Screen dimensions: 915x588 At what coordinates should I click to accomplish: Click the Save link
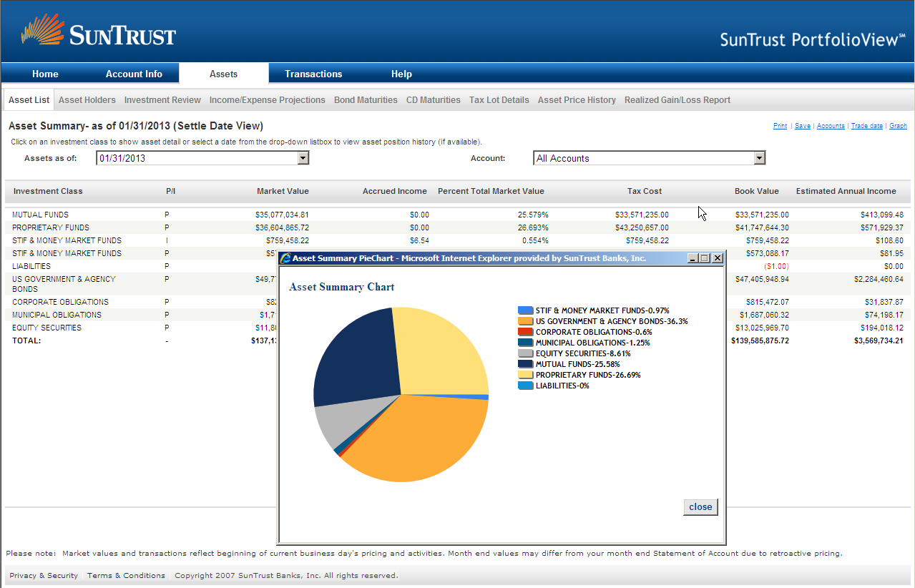pos(803,126)
